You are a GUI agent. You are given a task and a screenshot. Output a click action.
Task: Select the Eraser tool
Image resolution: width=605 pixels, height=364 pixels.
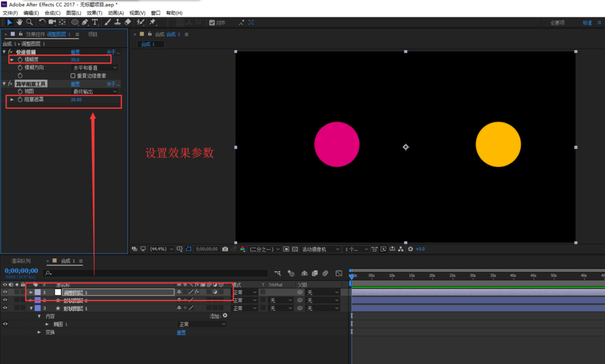click(x=128, y=22)
